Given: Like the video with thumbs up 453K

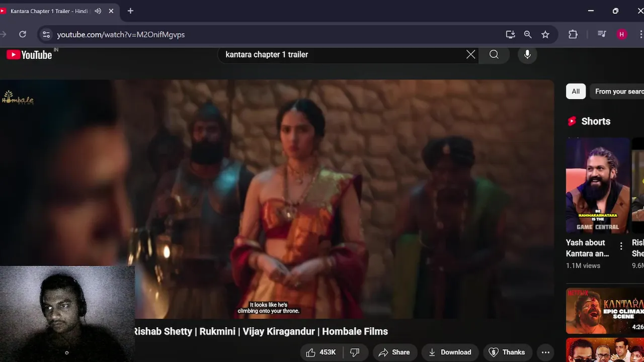Looking at the screenshot, I should click(320, 352).
